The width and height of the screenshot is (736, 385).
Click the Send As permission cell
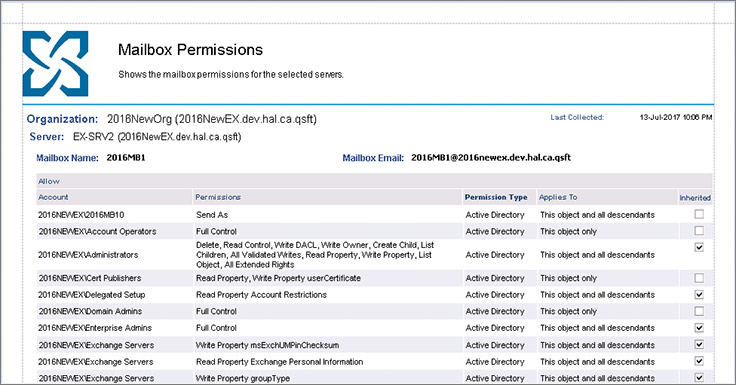pyautogui.click(x=212, y=215)
